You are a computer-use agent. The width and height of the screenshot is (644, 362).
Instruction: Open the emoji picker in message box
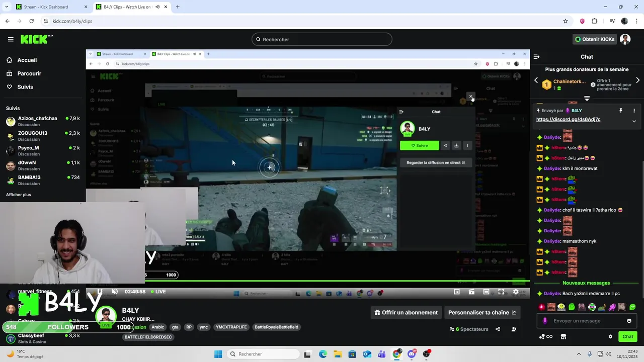pyautogui.click(x=629, y=321)
